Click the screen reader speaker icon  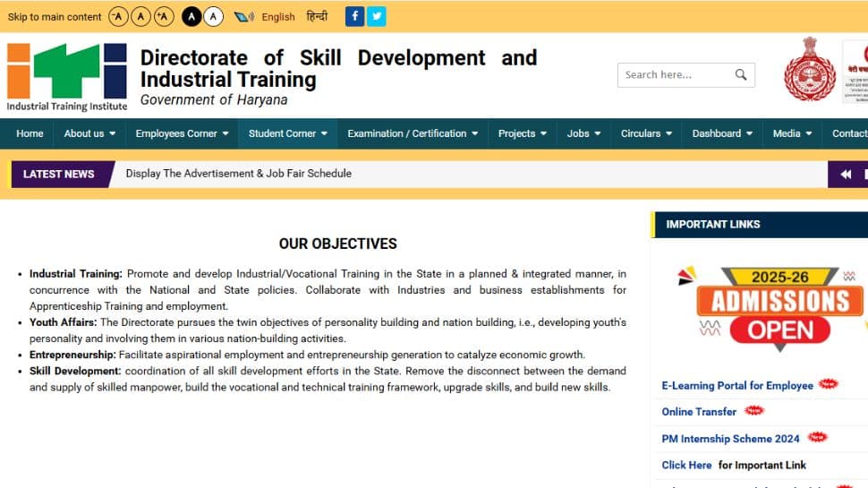tap(243, 17)
